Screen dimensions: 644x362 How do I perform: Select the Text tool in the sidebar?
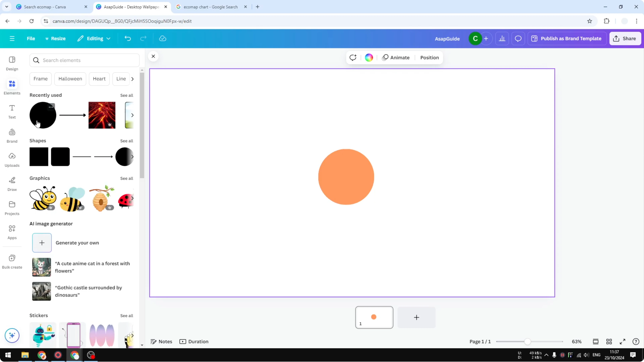(x=12, y=111)
